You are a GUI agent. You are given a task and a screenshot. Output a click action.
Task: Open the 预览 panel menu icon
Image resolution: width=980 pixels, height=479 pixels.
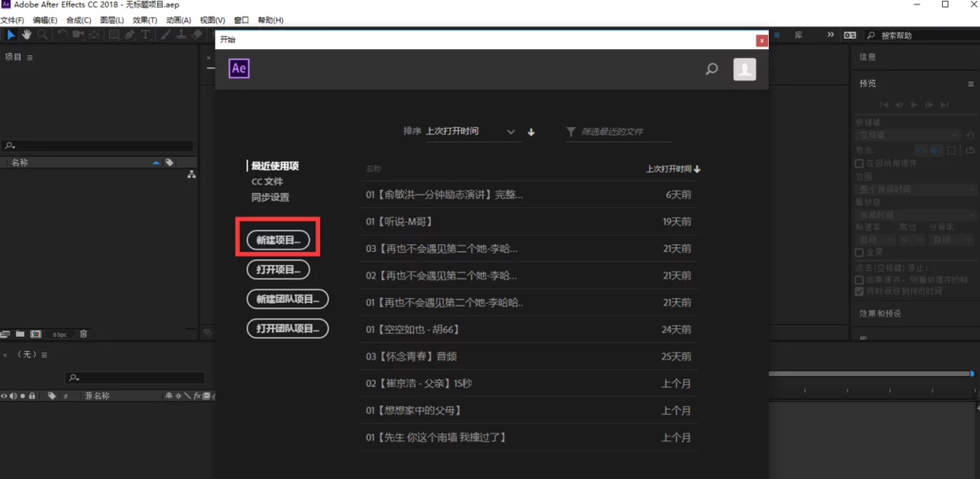coord(971,84)
